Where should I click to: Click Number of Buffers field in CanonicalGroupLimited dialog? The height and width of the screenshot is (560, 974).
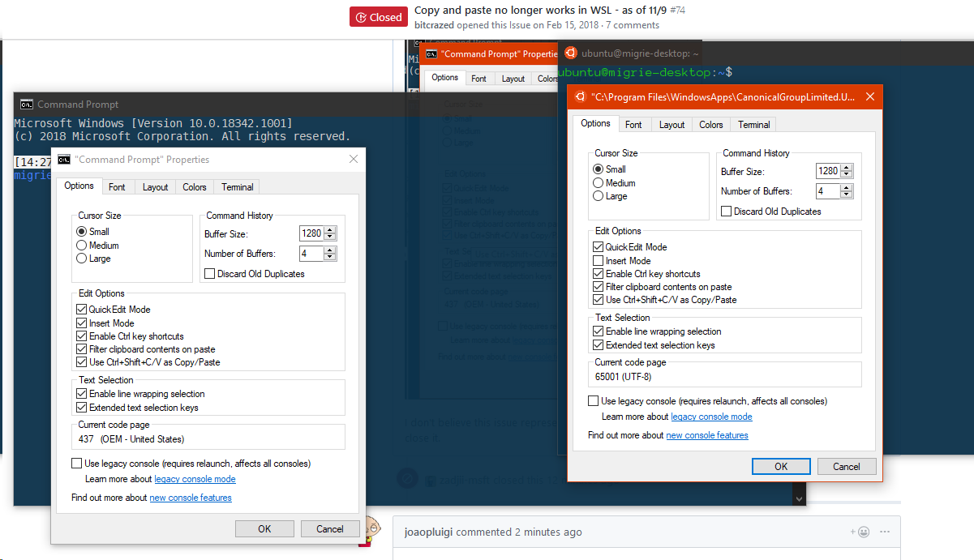coord(828,191)
